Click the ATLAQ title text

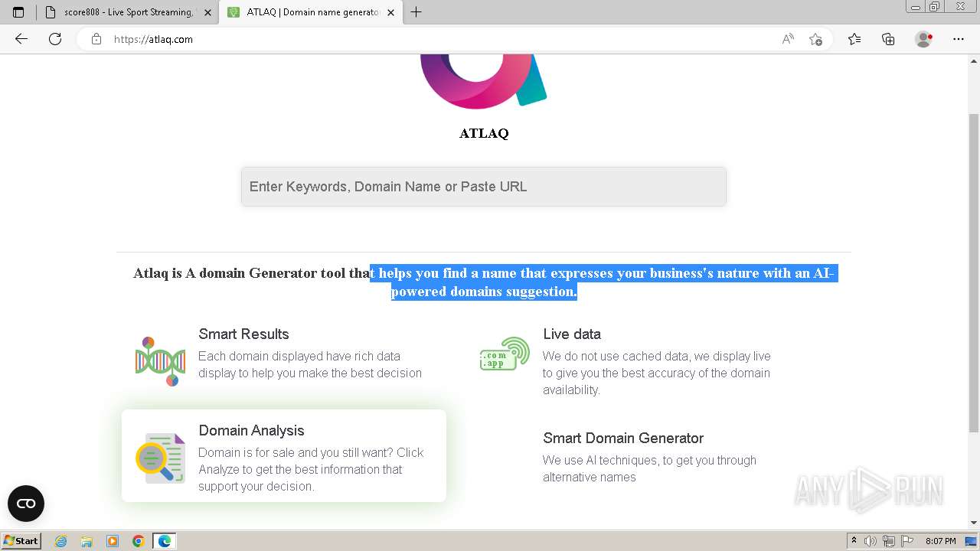(x=484, y=133)
